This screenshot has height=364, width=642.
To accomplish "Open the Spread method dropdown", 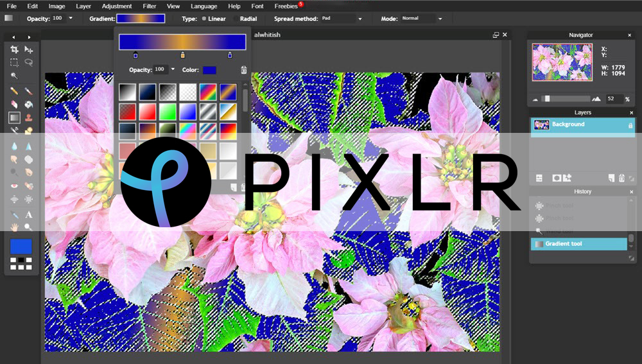I will tap(360, 19).
